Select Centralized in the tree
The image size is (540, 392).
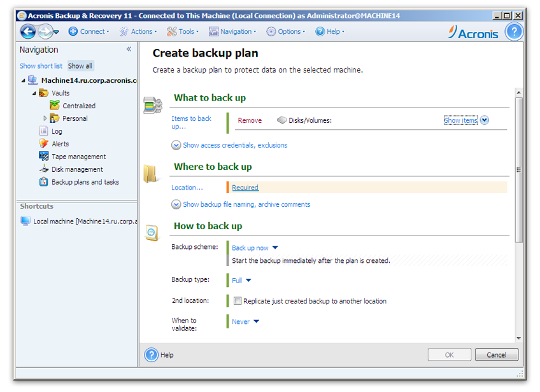[x=79, y=106]
